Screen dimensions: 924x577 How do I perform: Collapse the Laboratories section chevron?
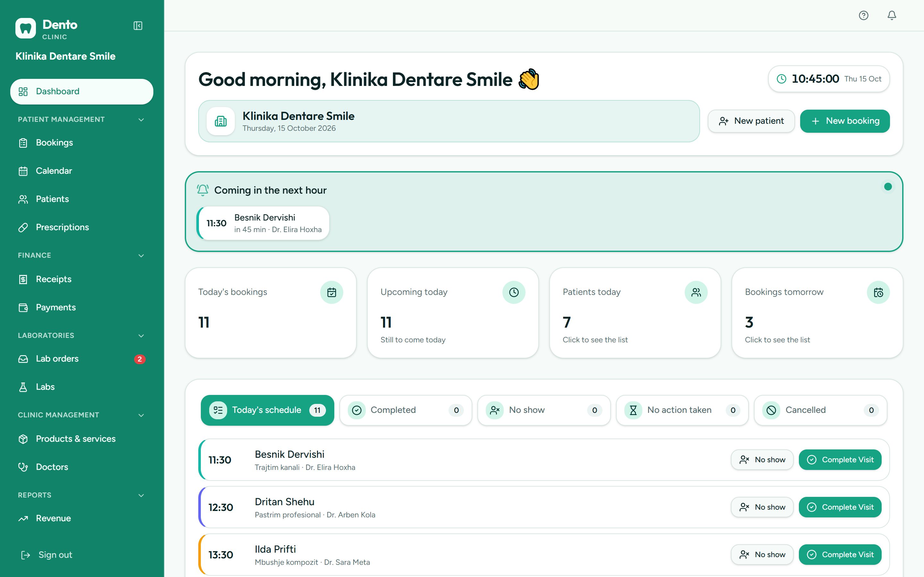click(141, 336)
